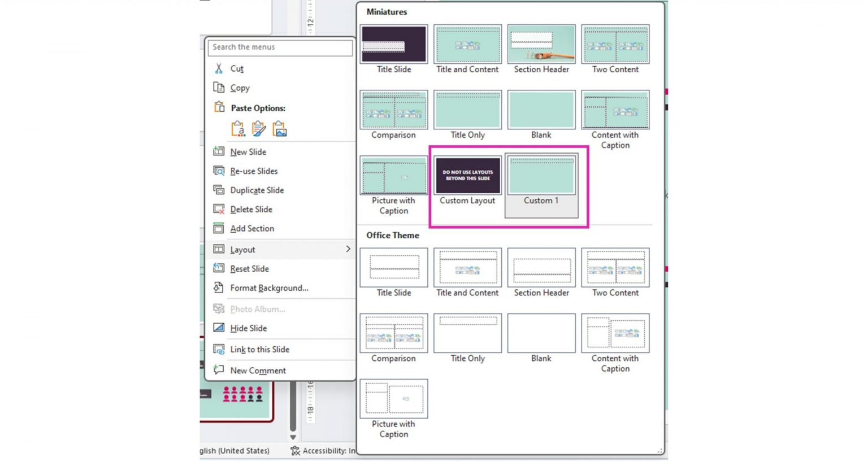Click the Accessibility checker icon in status bar
Image resolution: width=868 pixels, height=462 pixels.
coord(294,450)
